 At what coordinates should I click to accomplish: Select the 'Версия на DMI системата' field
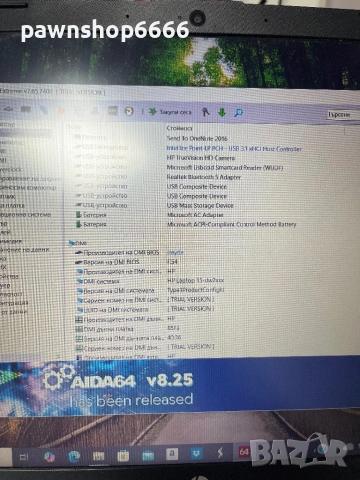(119, 291)
